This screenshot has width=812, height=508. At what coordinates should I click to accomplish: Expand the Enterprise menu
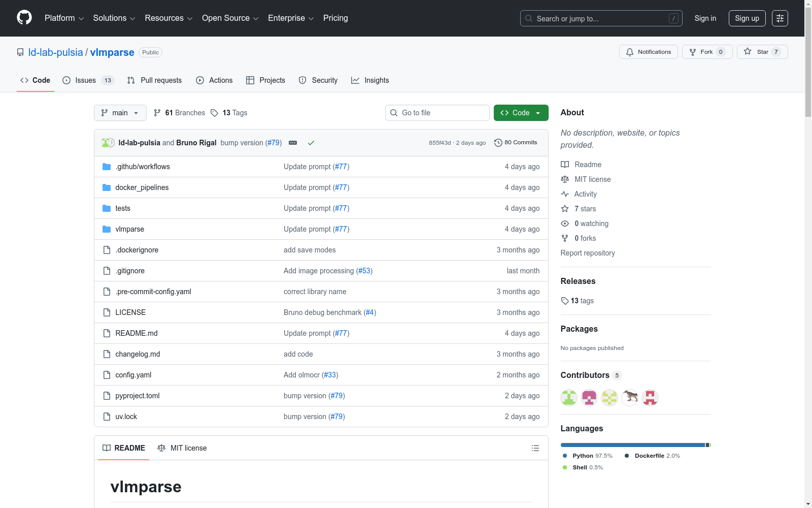coord(291,18)
